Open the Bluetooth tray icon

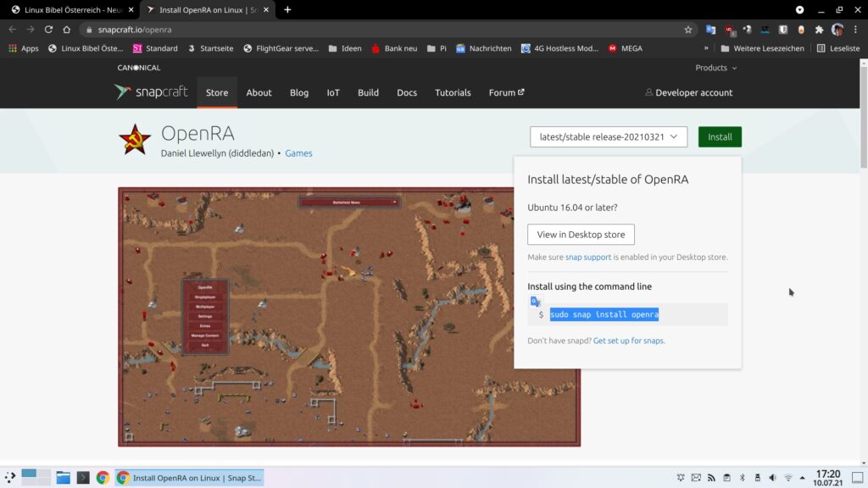pyautogui.click(x=743, y=478)
